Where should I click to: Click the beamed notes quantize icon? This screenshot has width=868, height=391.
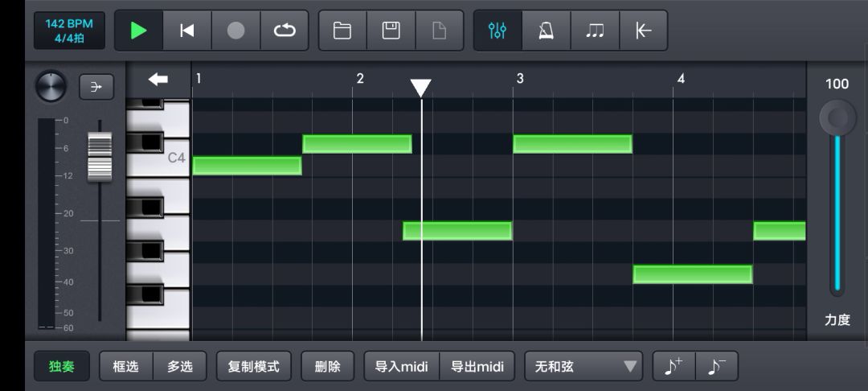(x=595, y=31)
